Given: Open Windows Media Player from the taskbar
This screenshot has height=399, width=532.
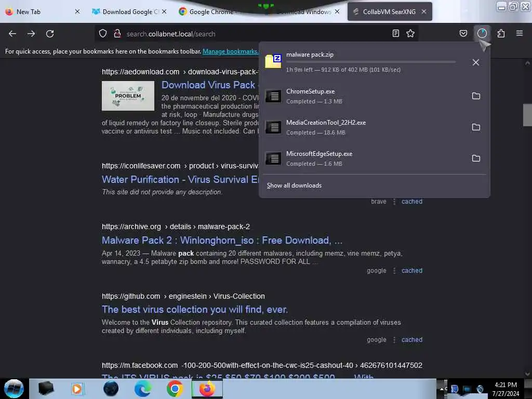Looking at the screenshot, I should [77, 389].
